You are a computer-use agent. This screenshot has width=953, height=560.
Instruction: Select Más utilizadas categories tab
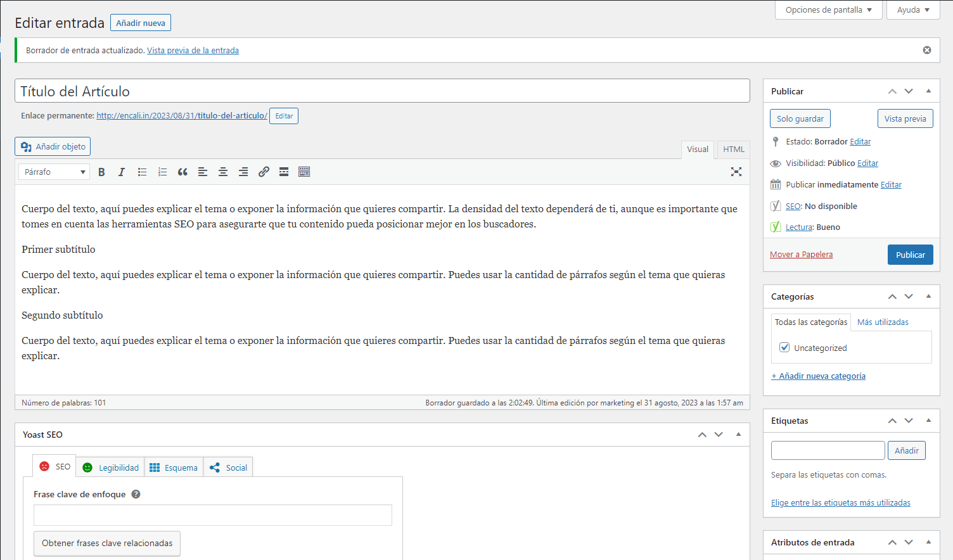[883, 322]
